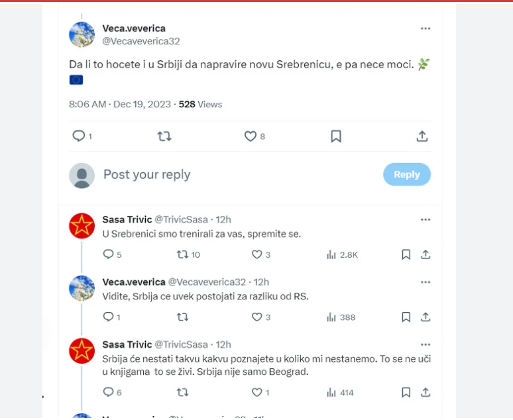
Task: Share Sasa Trivic's second reply
Action: coord(426,393)
